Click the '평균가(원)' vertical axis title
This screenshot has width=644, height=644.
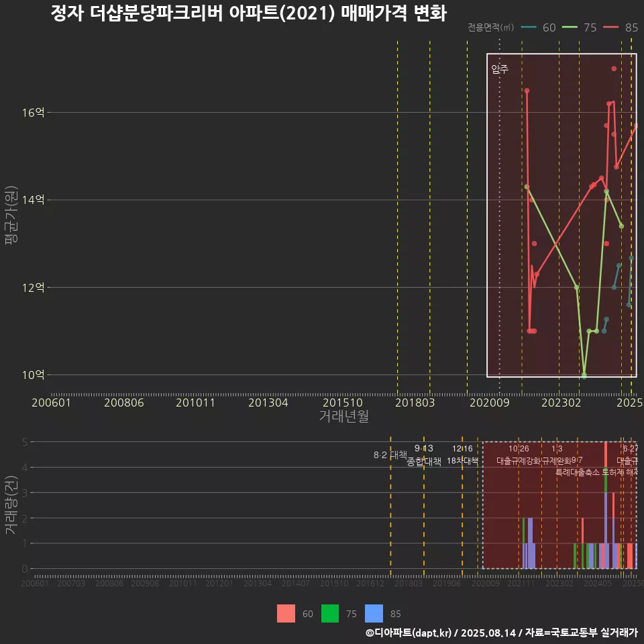tap(11, 215)
